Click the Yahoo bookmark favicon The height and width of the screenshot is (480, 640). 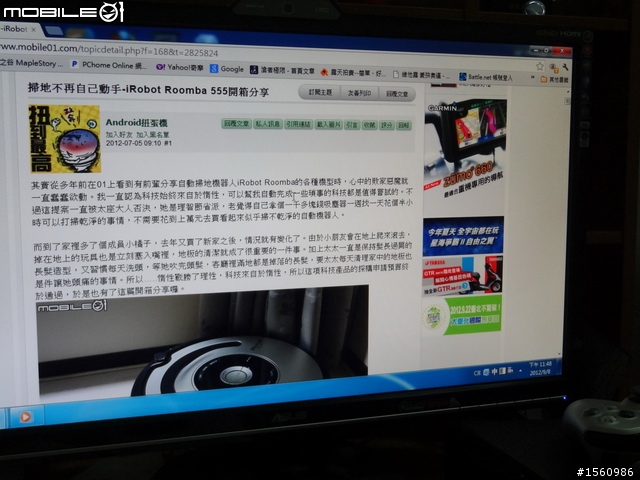160,67
